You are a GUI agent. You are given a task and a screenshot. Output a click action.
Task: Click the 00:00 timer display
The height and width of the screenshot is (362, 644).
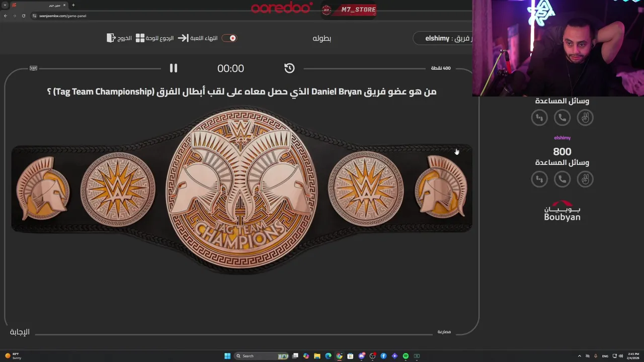coord(230,68)
